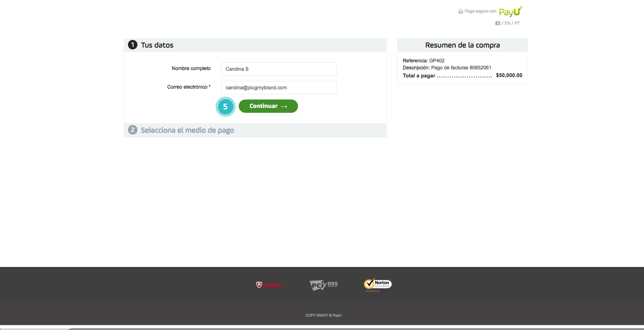Click inside the 'Nombre completo' field
This screenshot has height=330, width=644.
point(279,69)
